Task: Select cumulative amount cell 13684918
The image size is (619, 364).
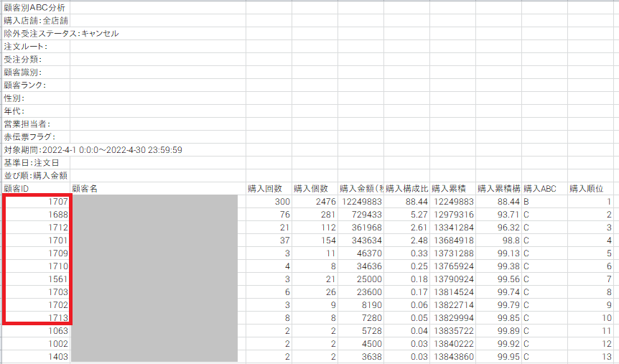Action: tap(453, 241)
